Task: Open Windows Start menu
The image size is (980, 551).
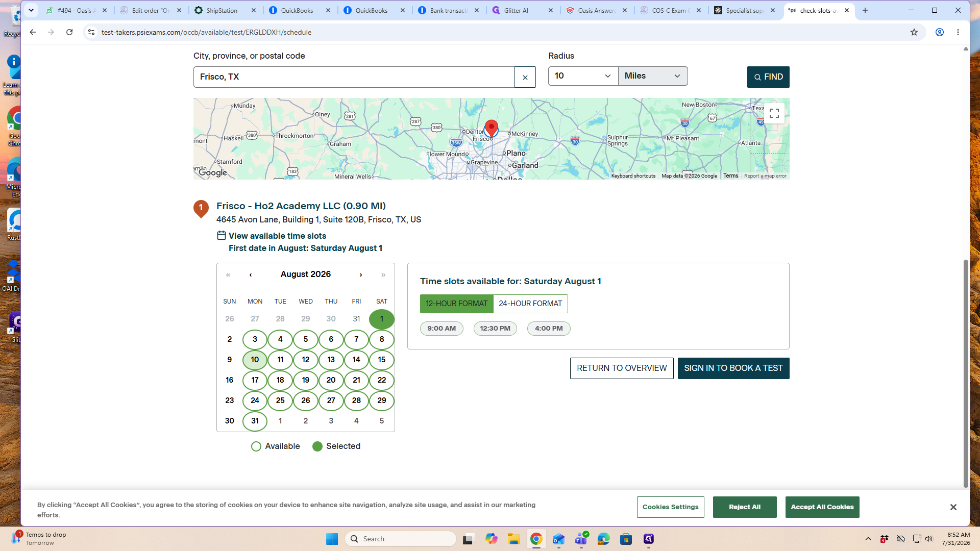Action: [x=332, y=539]
